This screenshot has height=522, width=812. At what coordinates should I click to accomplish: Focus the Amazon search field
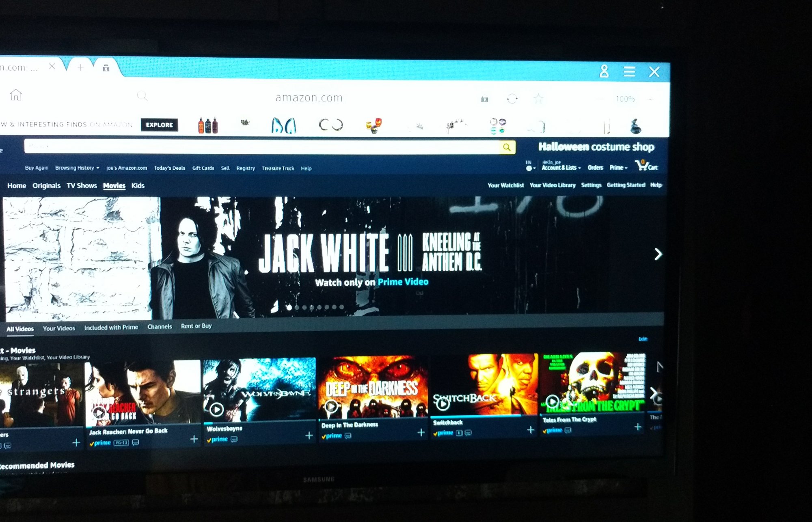(262, 147)
